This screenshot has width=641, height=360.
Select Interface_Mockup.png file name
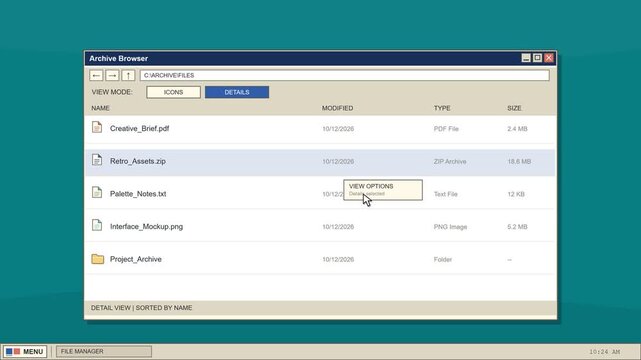[x=146, y=226]
